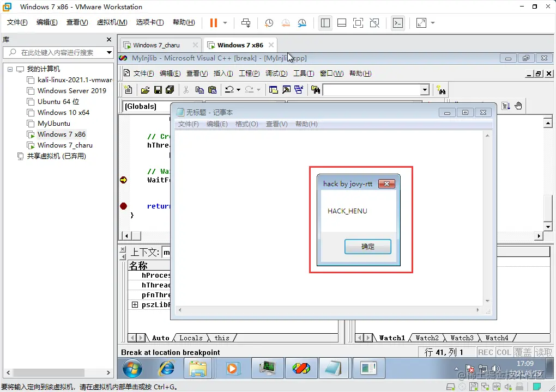
Task: Click the Paste clipboard icon
Action: [213, 90]
